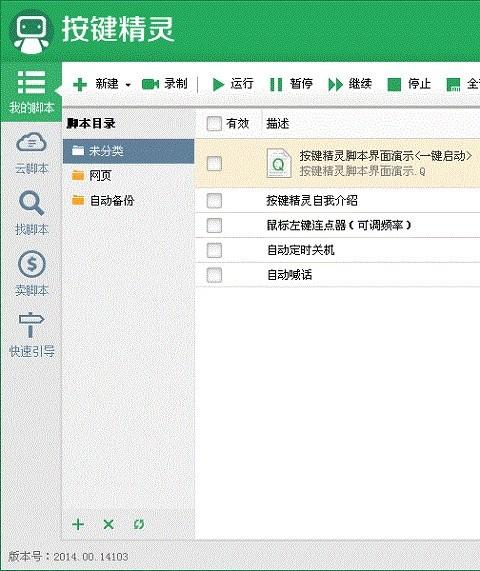Open the 找脚本 search icon
Screen dimensions: 480x571
coord(31,203)
